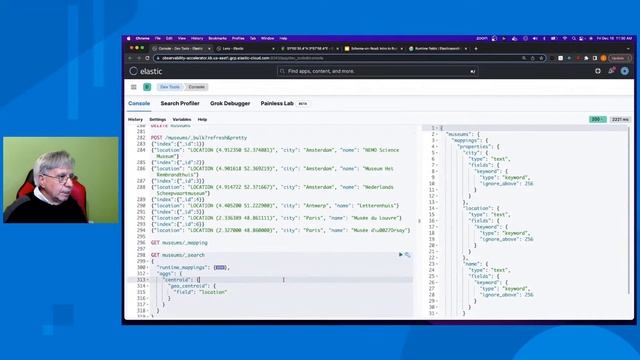This screenshot has height=360, width=640.
Task: Collapse the properties fold at response line 4
Action: pos(437,147)
